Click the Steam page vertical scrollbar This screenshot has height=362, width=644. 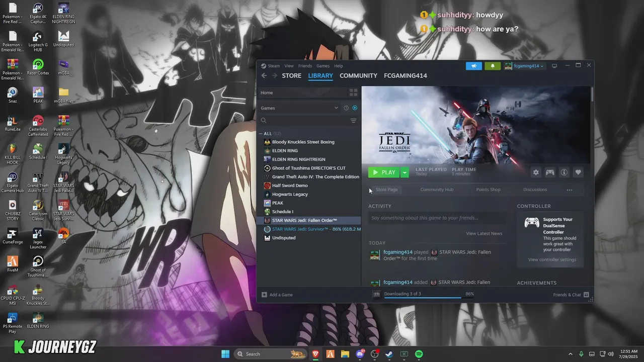(592, 95)
